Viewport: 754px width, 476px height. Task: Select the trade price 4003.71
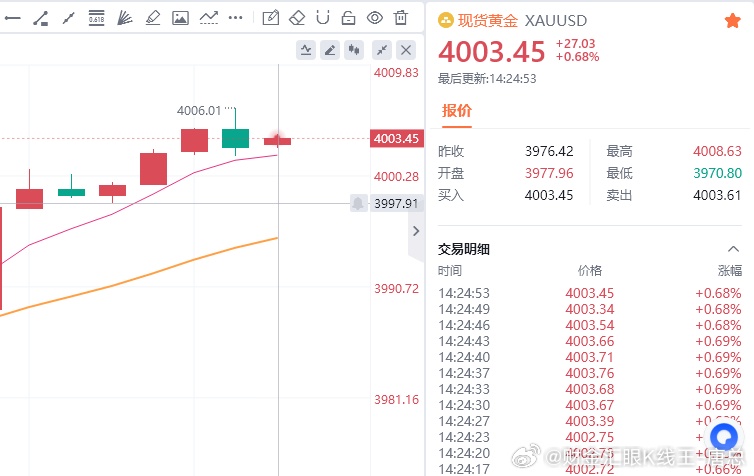pyautogui.click(x=590, y=357)
